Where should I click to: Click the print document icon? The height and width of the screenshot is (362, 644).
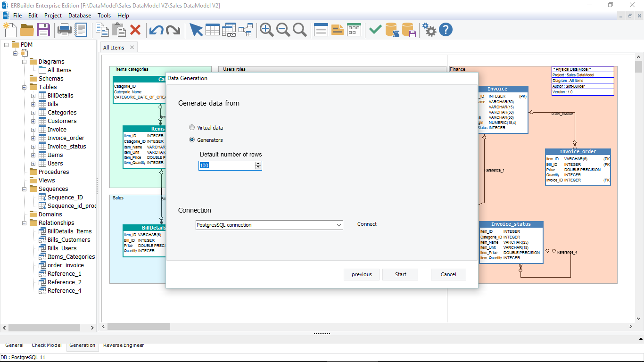(65, 30)
